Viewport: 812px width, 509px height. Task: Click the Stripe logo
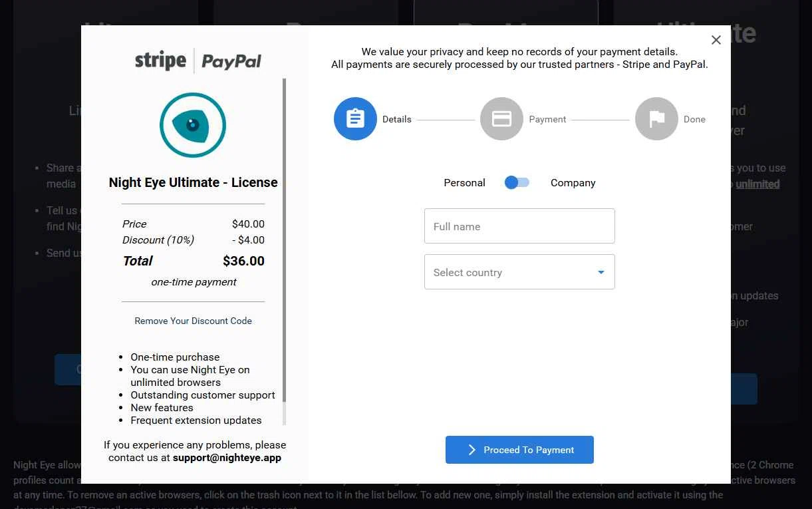pyautogui.click(x=160, y=61)
